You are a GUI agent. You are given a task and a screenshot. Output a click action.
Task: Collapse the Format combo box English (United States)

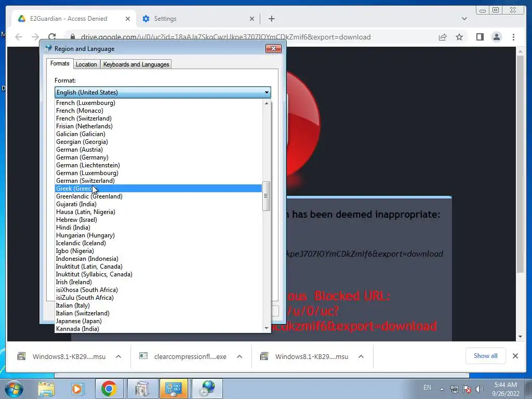[163, 92]
